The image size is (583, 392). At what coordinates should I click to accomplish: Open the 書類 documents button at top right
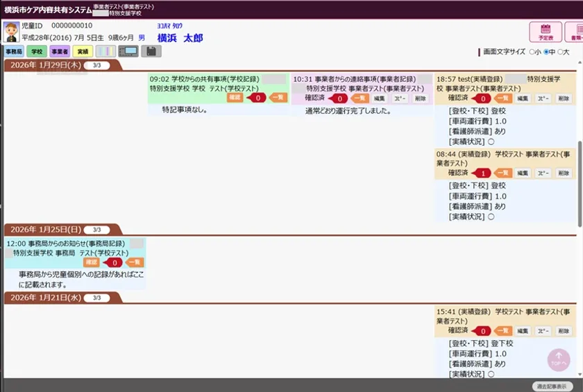pos(575,32)
